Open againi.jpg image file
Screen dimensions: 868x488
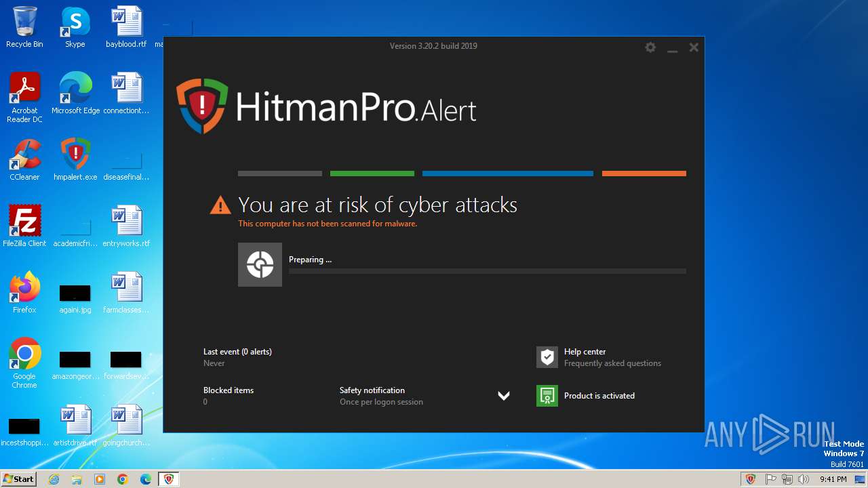[75, 298]
